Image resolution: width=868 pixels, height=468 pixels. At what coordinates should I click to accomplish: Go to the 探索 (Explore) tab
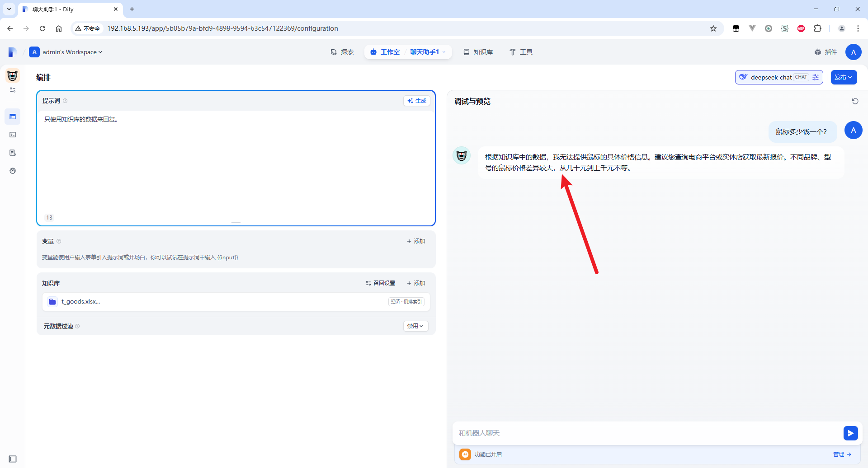342,52
